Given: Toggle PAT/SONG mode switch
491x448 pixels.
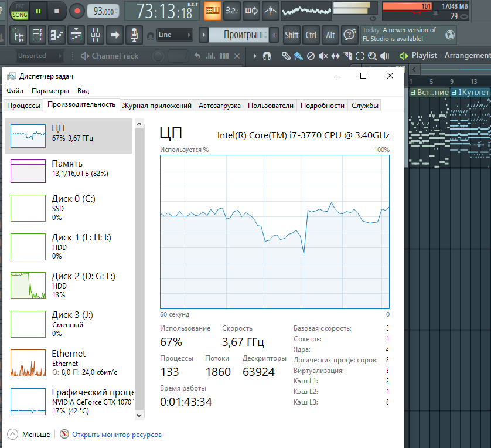Looking at the screenshot, I should pos(19,11).
